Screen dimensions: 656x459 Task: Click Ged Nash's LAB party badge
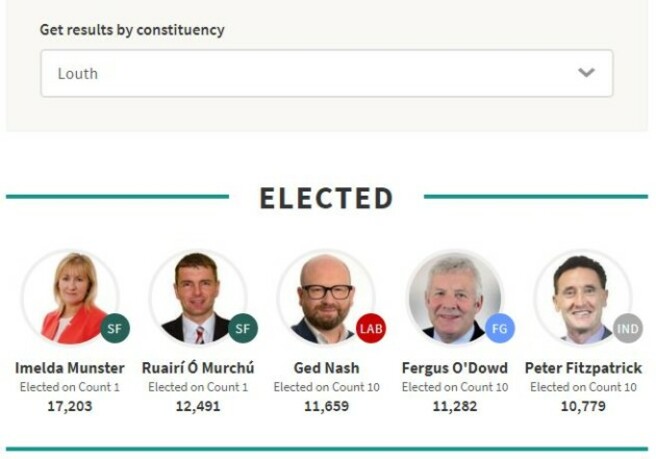(371, 328)
